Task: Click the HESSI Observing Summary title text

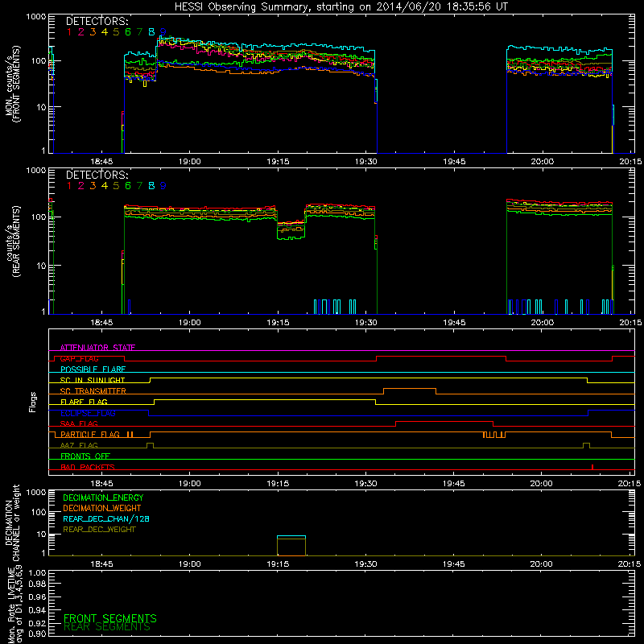Action: 341,7
